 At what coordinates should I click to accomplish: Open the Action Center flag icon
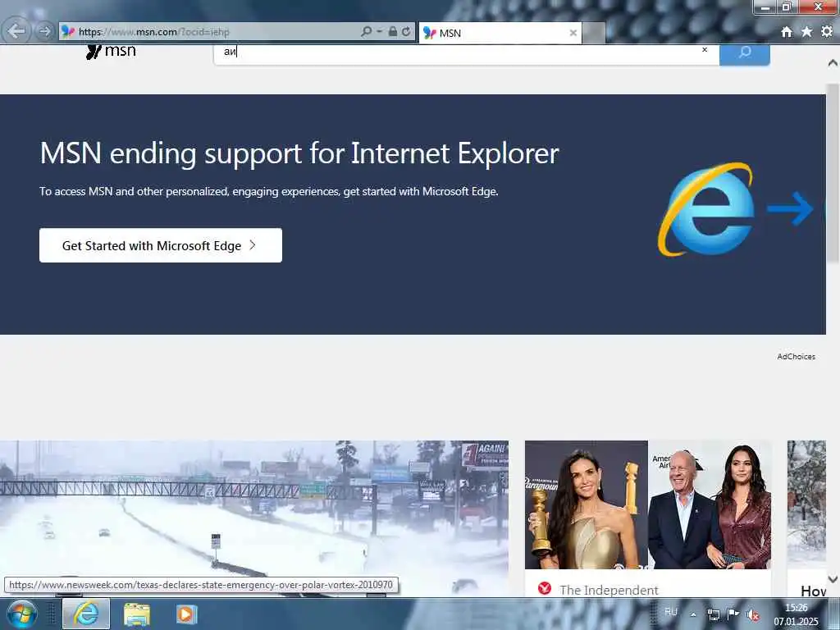coord(733,614)
